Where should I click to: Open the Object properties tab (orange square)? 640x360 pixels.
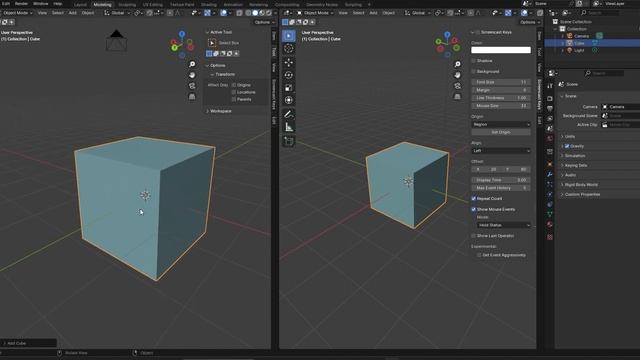[x=550, y=164]
